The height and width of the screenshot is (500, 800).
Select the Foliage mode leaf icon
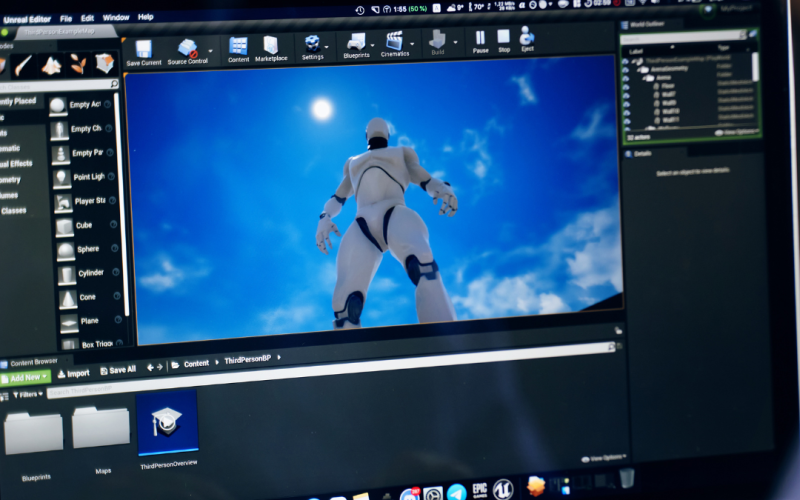(78, 64)
